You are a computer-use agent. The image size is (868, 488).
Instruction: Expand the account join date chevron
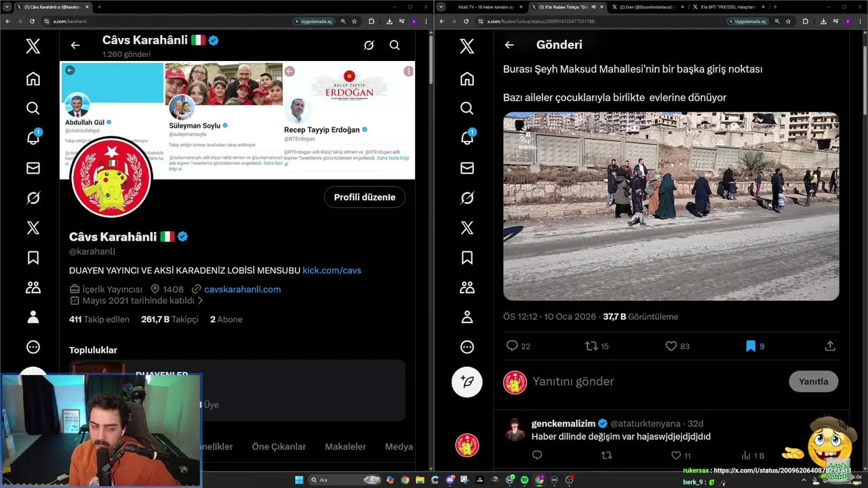(200, 300)
